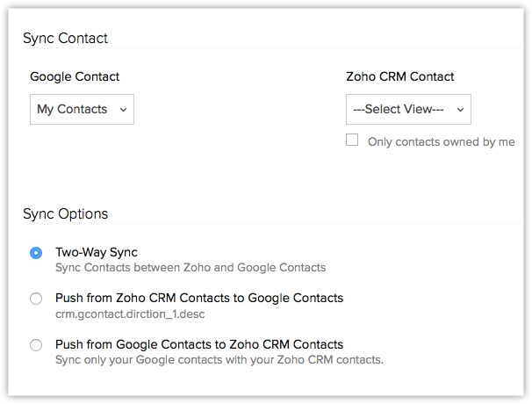Enable the Only contacts owned by me checkbox
This screenshot has width=532, height=404.
(x=352, y=140)
